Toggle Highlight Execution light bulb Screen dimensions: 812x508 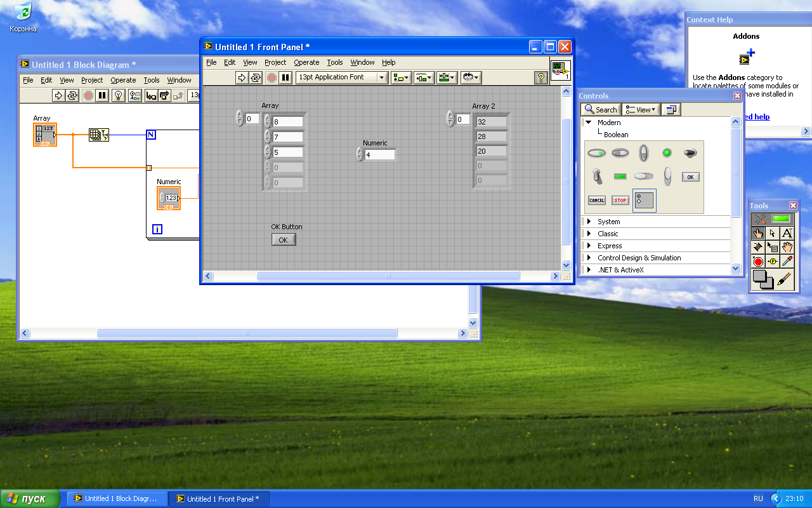(x=118, y=95)
